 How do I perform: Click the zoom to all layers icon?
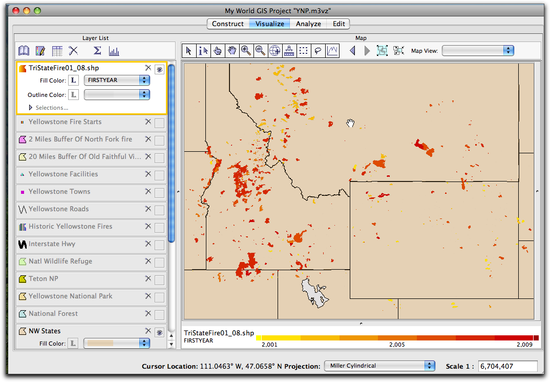pos(382,51)
